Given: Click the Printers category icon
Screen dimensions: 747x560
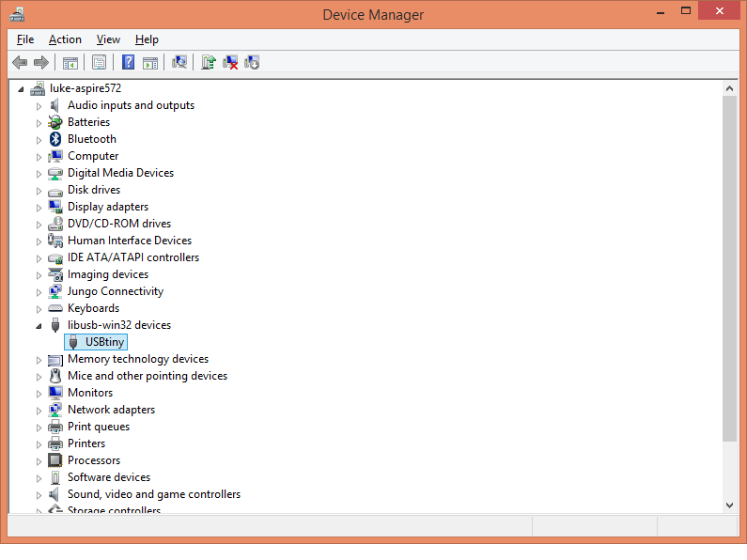Looking at the screenshot, I should (55, 443).
